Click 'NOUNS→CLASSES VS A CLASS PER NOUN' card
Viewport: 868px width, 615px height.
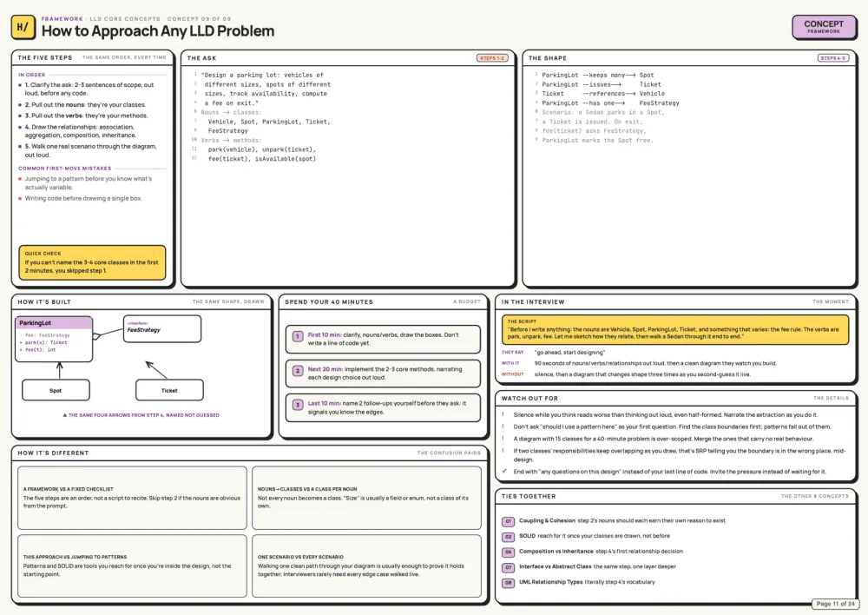pyautogui.click(x=366, y=498)
